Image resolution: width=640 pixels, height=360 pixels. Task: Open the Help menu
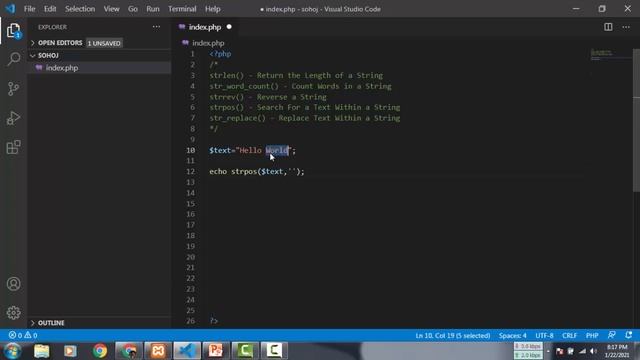pyautogui.click(x=212, y=9)
